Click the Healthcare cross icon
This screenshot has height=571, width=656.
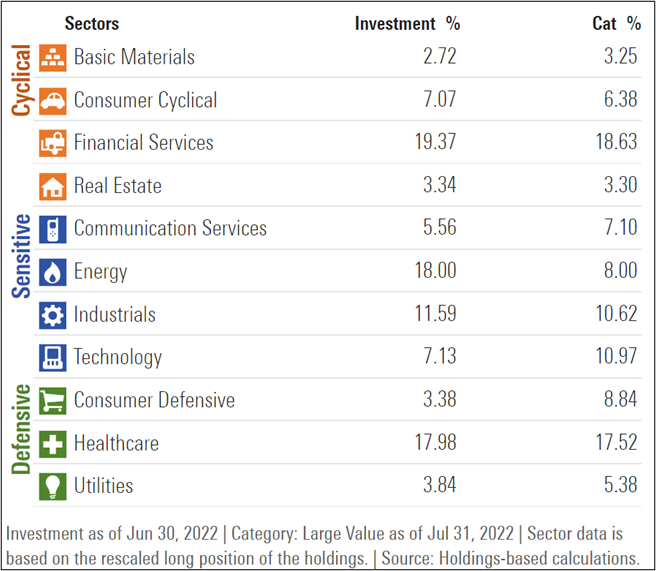[x=52, y=443]
